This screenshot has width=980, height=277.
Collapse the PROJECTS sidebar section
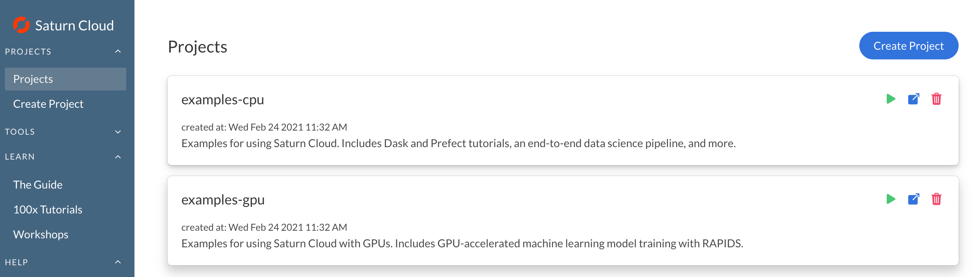click(x=118, y=51)
